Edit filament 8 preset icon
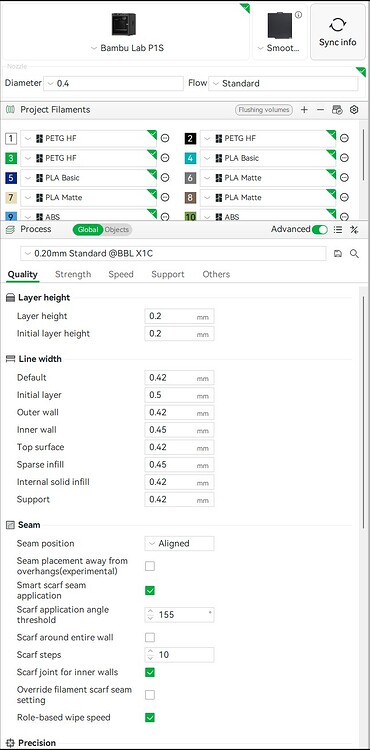This screenshot has height=750, width=370. click(x=344, y=197)
